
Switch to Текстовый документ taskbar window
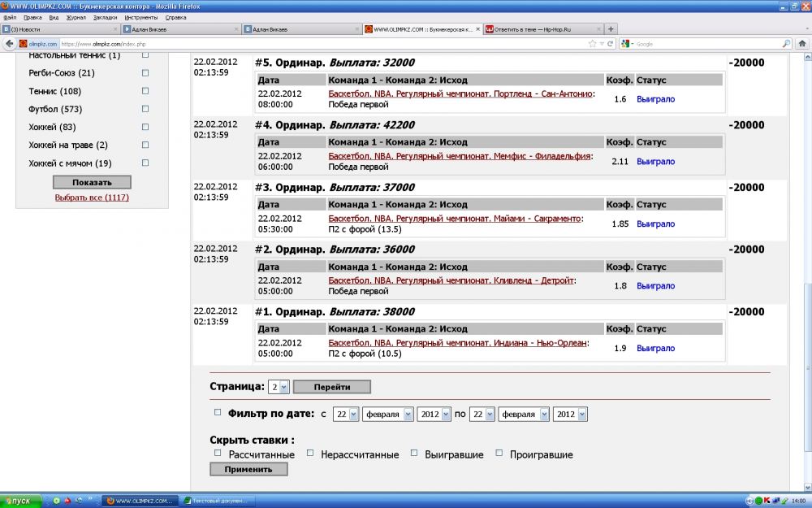(x=215, y=501)
